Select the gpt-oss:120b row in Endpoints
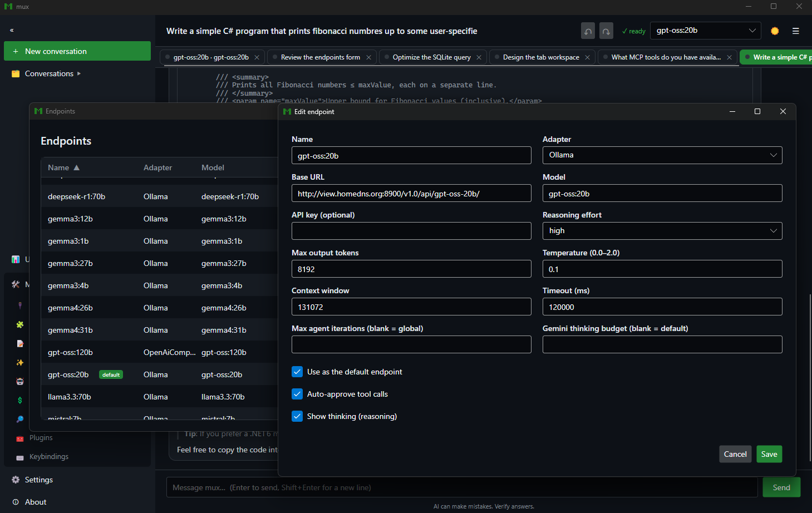The height and width of the screenshot is (513, 812). pyautogui.click(x=159, y=352)
